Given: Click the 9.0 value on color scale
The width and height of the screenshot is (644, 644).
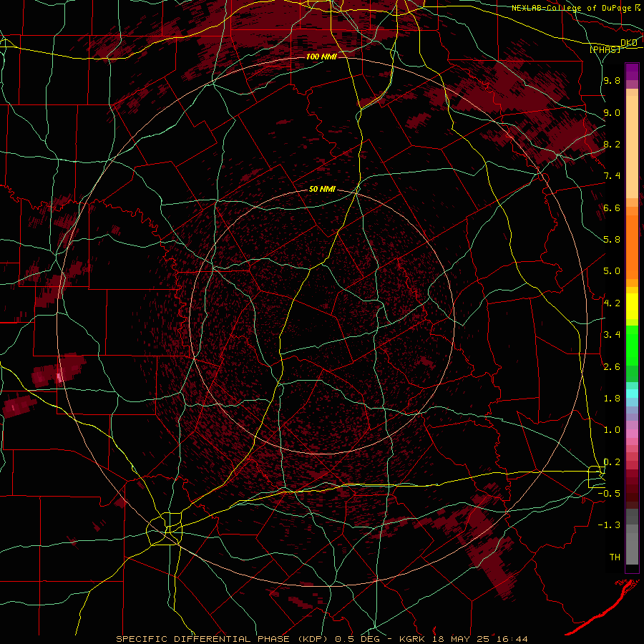Looking at the screenshot, I should pyautogui.click(x=612, y=112).
